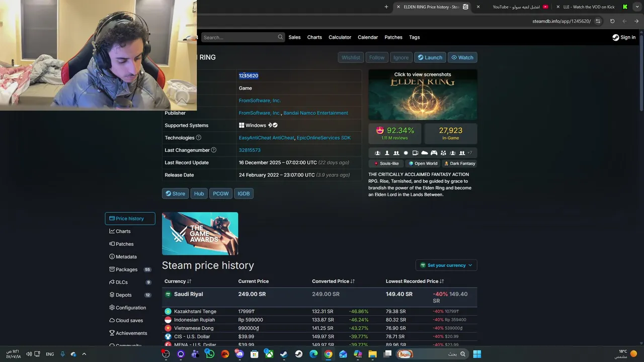Open the Store button below app info

click(x=176, y=194)
